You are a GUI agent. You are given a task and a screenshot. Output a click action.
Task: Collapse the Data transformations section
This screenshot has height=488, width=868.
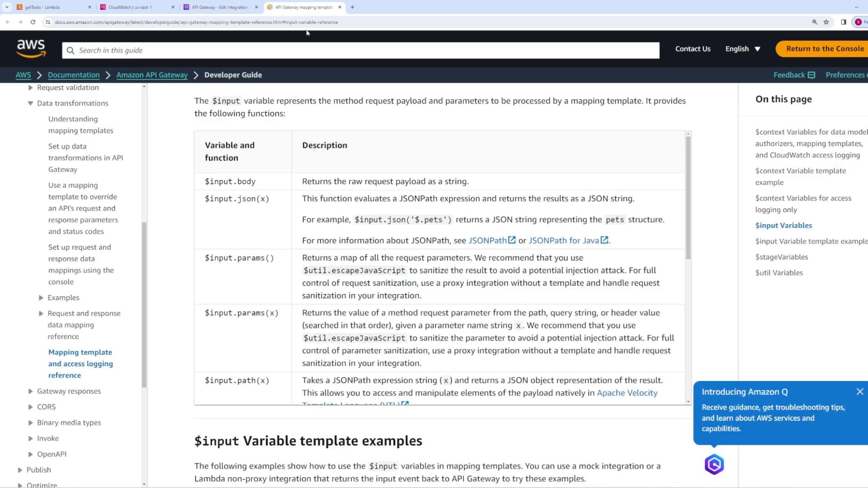point(30,103)
